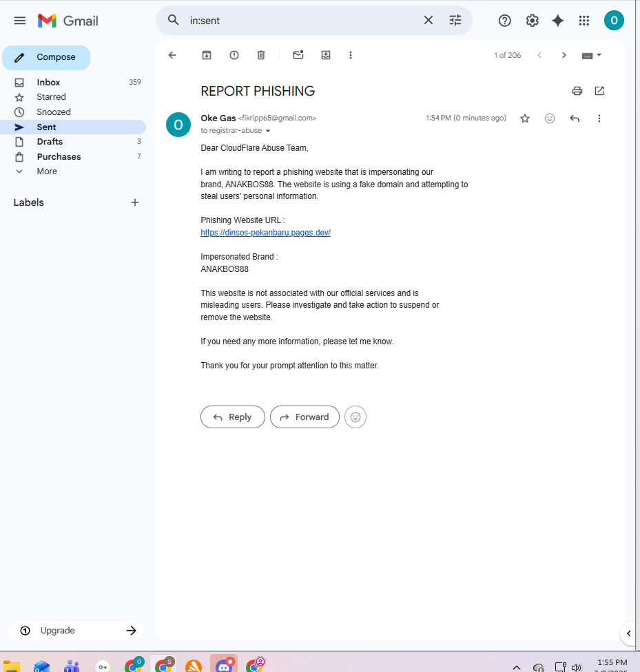Image resolution: width=640 pixels, height=672 pixels.
Task: Open the Purchases label
Action: click(73, 156)
